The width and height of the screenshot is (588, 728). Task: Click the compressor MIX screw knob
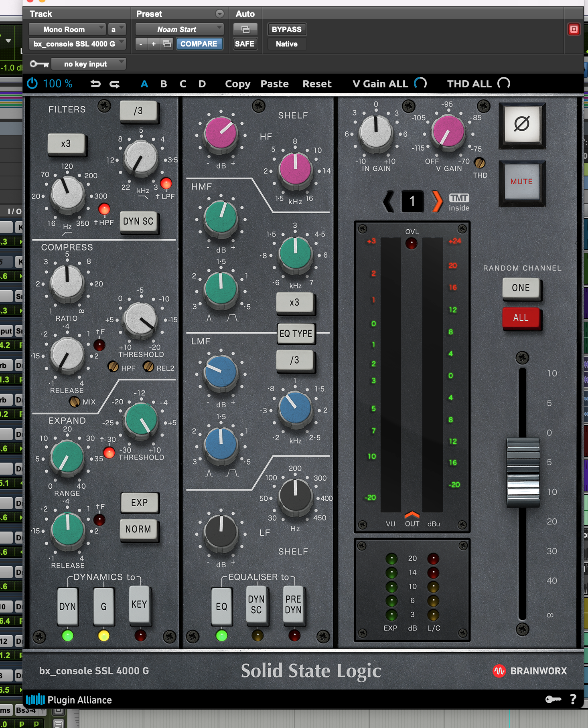pyautogui.click(x=74, y=401)
